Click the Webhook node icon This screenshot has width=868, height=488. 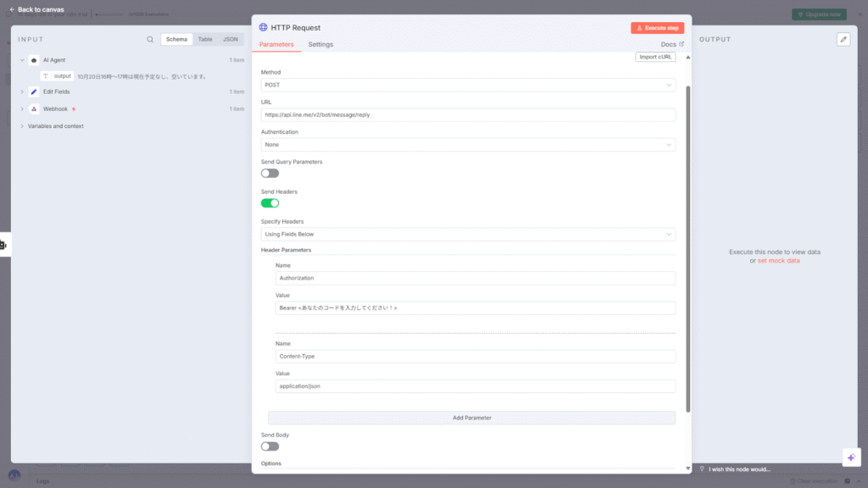34,109
